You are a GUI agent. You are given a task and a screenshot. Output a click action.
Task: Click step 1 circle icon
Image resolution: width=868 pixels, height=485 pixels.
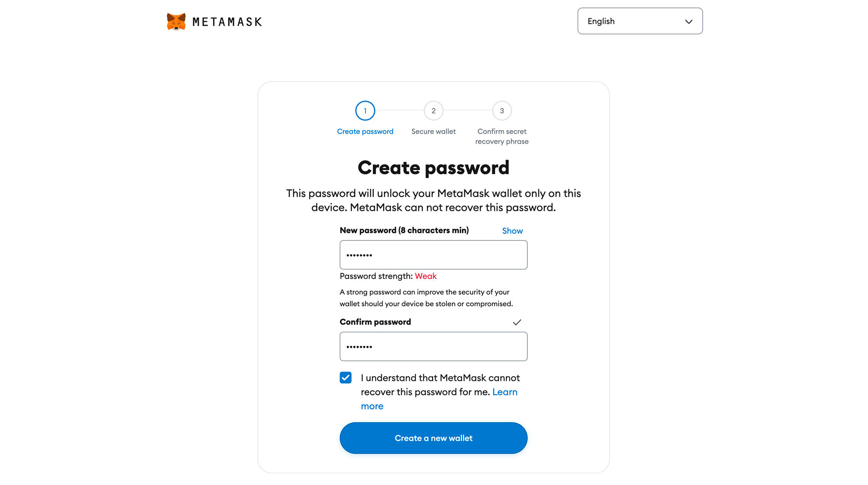tap(365, 111)
